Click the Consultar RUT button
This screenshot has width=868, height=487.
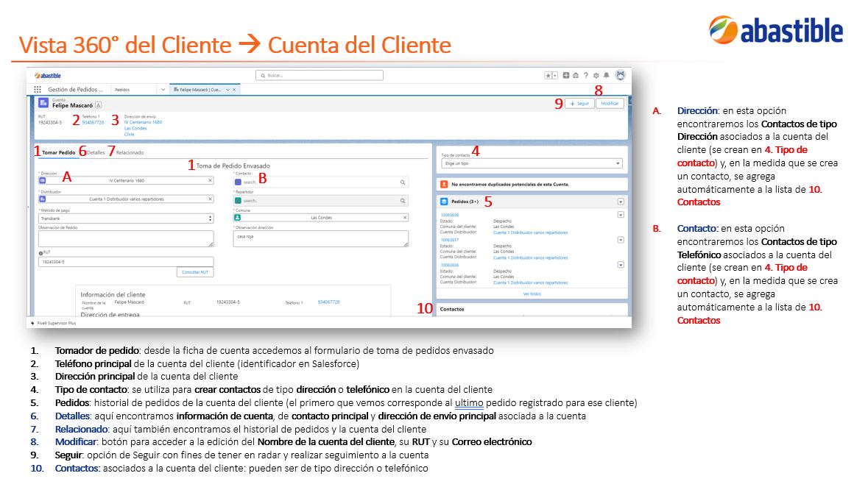tap(195, 272)
